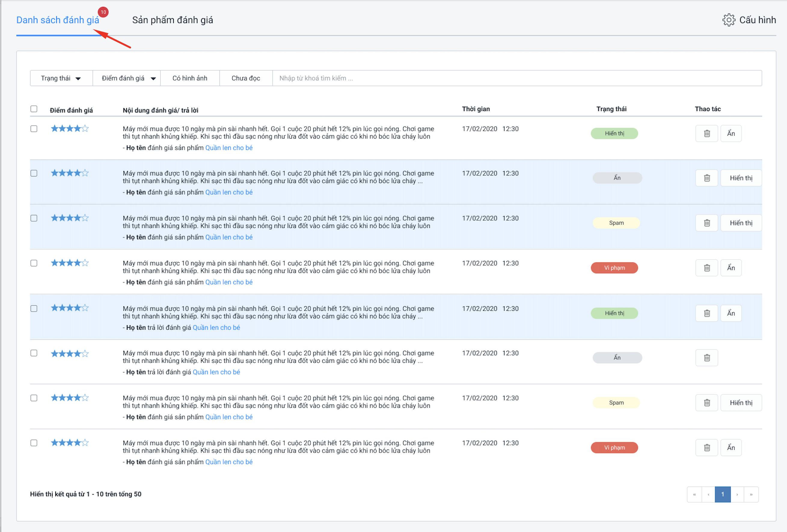Click star rating of Ẩn reply row
The image size is (787, 532).
(x=70, y=353)
